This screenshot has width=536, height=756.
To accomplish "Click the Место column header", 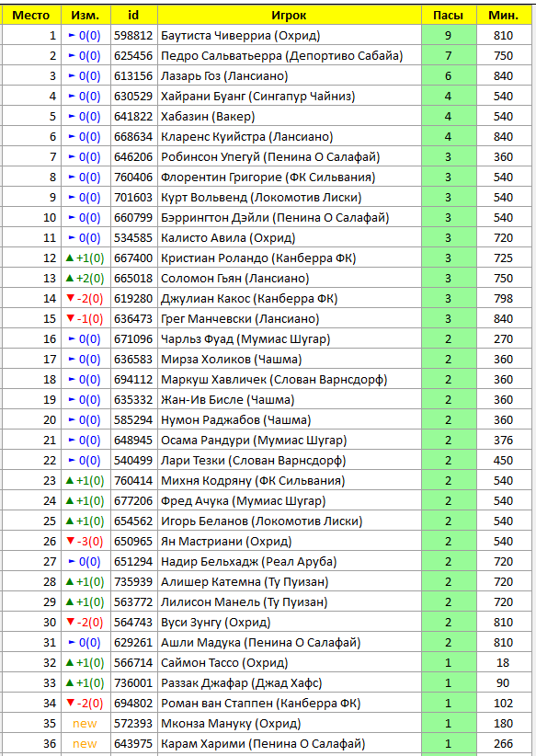I will 31,16.
